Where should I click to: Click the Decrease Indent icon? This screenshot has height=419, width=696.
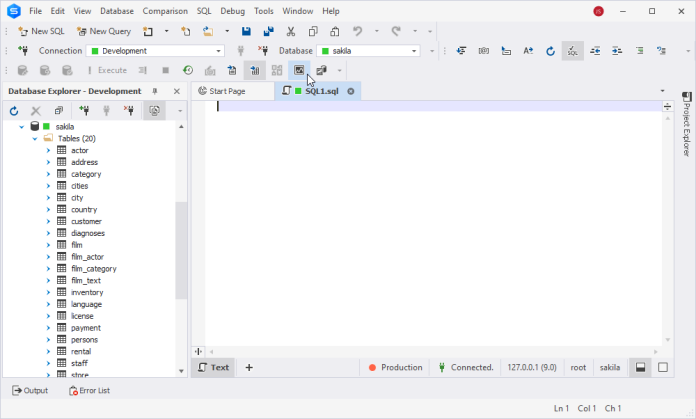pyautogui.click(x=595, y=51)
